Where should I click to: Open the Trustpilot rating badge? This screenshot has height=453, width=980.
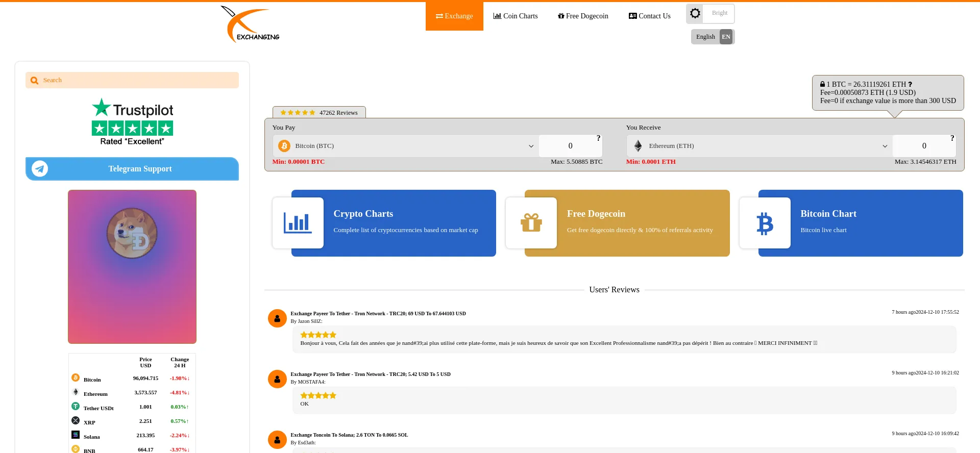click(132, 122)
